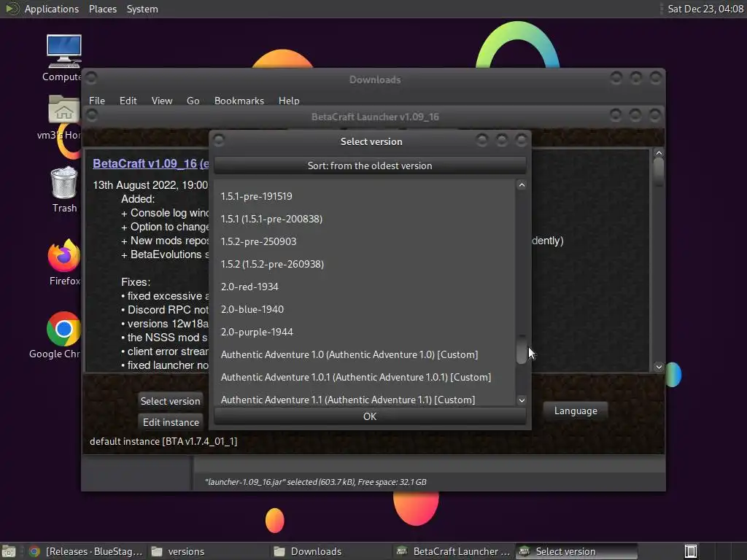Confirm selection with OK button
The width and height of the screenshot is (747, 560).
pyautogui.click(x=370, y=416)
